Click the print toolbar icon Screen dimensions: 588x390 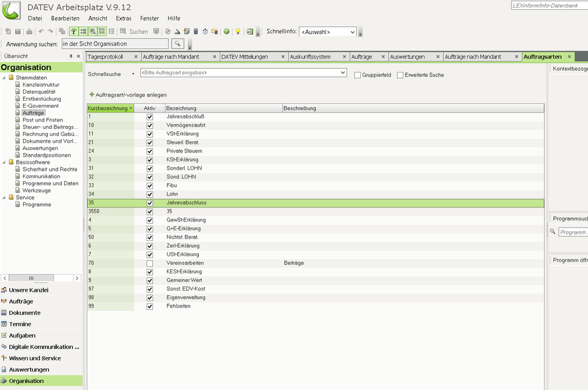(x=29, y=32)
